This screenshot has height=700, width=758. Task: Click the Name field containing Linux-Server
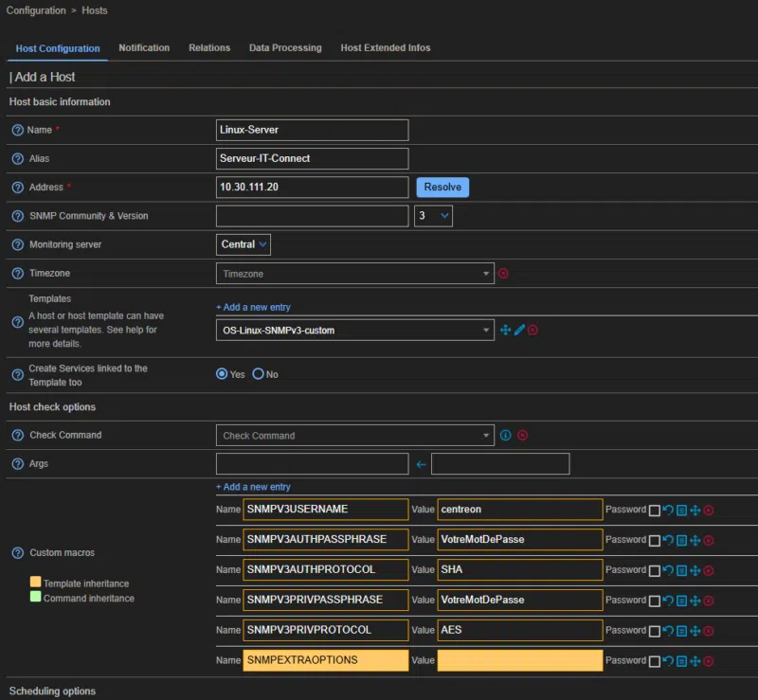click(312, 130)
